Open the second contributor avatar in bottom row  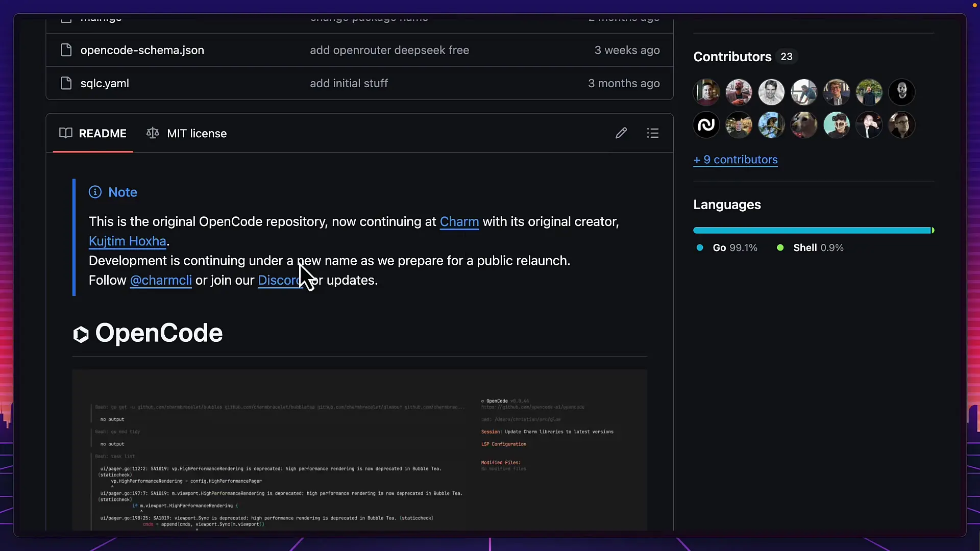[739, 125]
